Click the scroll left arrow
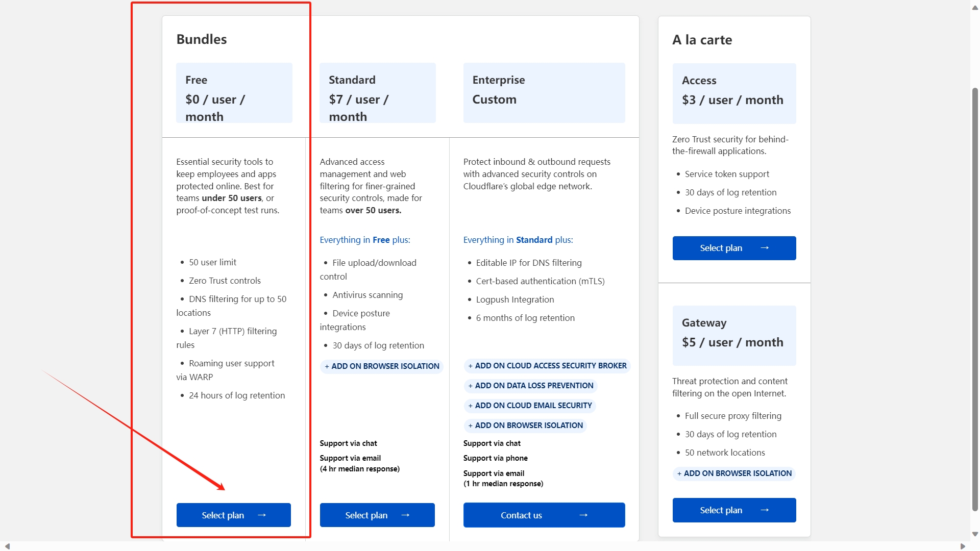Image resolution: width=980 pixels, height=551 pixels. (x=7, y=546)
